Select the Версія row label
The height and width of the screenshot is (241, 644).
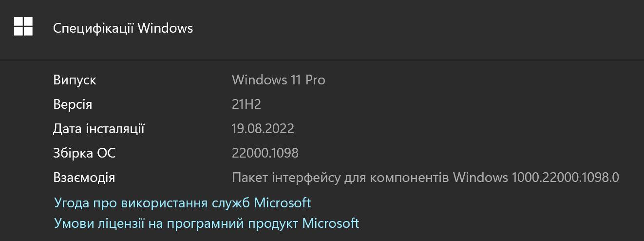coord(73,104)
